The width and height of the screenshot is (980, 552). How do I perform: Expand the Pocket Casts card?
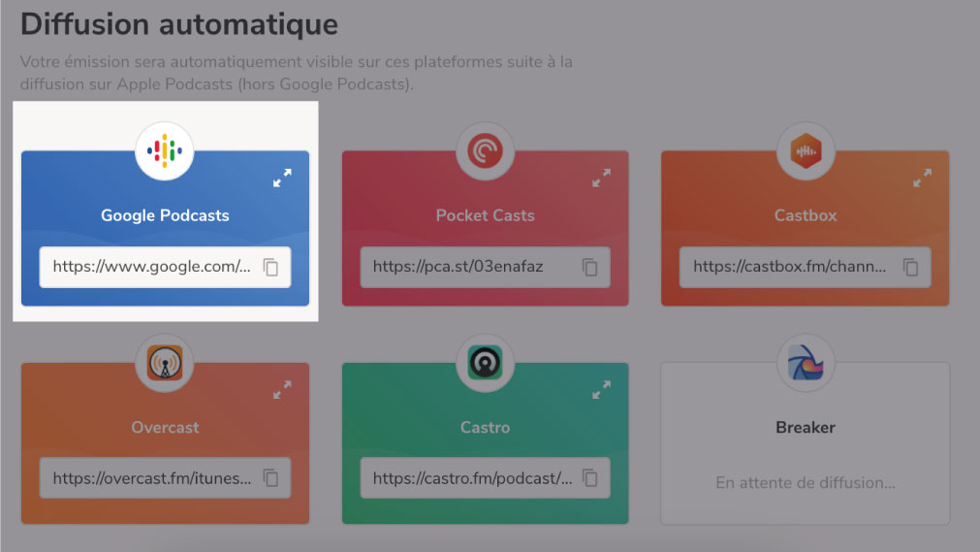(602, 178)
